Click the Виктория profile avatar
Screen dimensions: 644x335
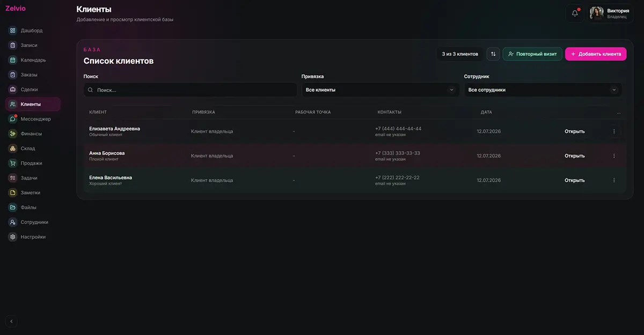point(597,13)
